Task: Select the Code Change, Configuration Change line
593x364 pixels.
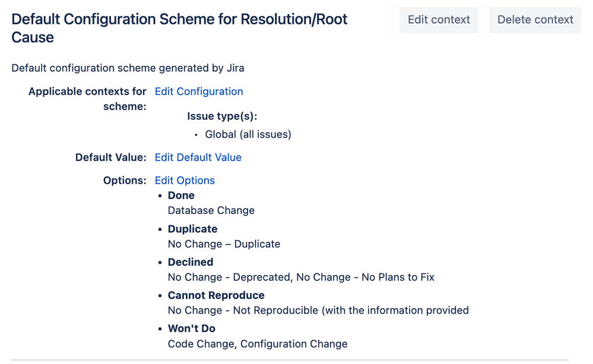Action: (x=258, y=343)
